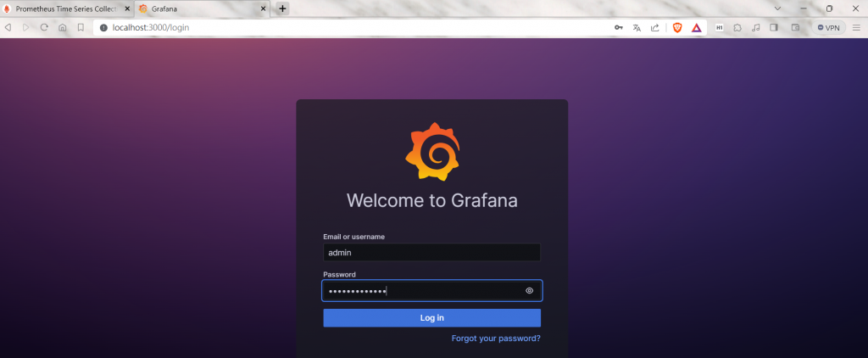The image size is (868, 358).
Task: Click the Log in button
Action: pos(431,318)
